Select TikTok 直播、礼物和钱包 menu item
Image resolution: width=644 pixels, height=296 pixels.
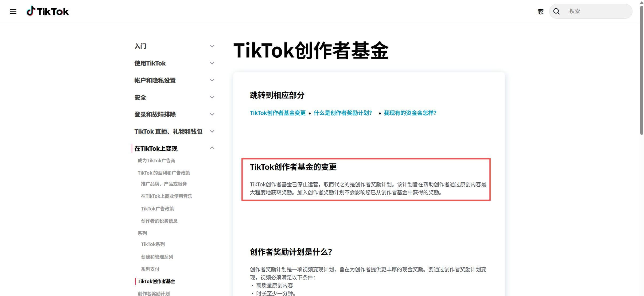168,132
